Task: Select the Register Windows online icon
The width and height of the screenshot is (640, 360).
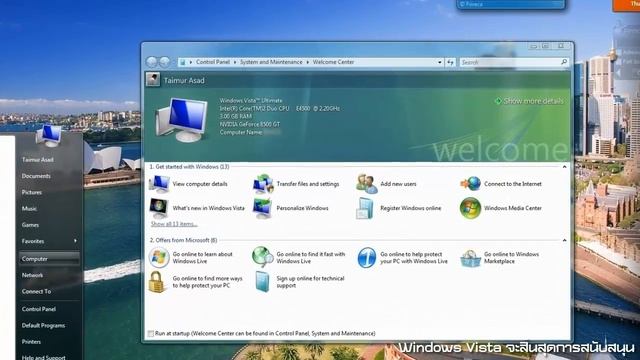Action: click(365, 208)
